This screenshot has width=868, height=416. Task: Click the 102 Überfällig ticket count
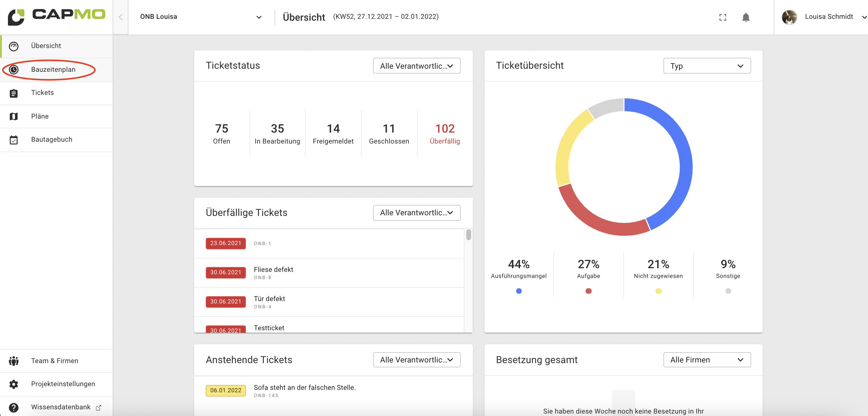click(x=444, y=133)
